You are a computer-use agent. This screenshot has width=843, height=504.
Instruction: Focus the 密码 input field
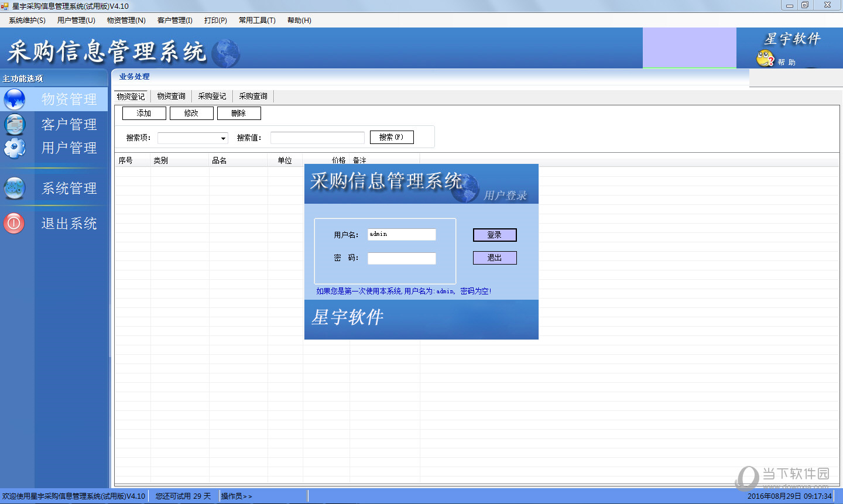click(402, 258)
